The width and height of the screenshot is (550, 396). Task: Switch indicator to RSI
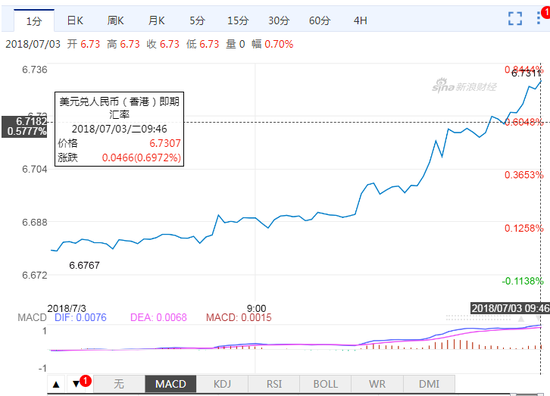click(x=274, y=384)
